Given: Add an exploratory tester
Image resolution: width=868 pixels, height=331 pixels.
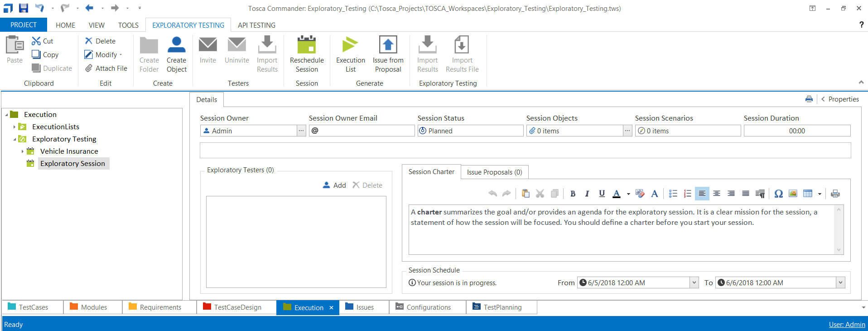Looking at the screenshot, I should tap(334, 185).
